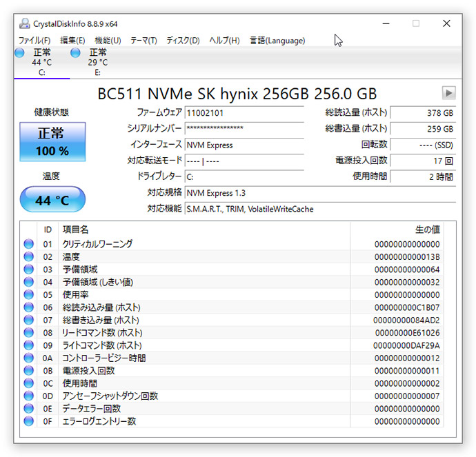This screenshot has width=476, height=457.
Task: Click status orb for ID 0D アンセーフシャットダウン回数
Action: tap(29, 396)
